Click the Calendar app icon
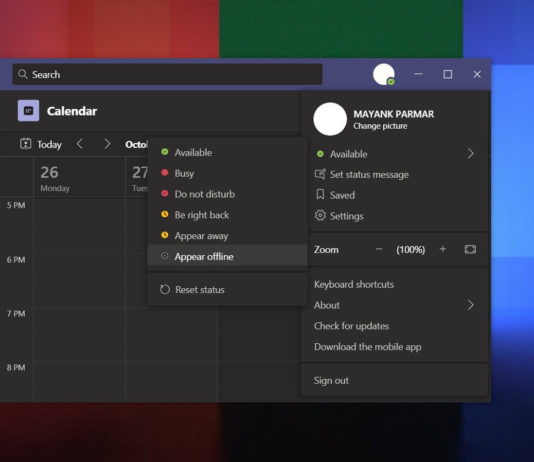 28,111
